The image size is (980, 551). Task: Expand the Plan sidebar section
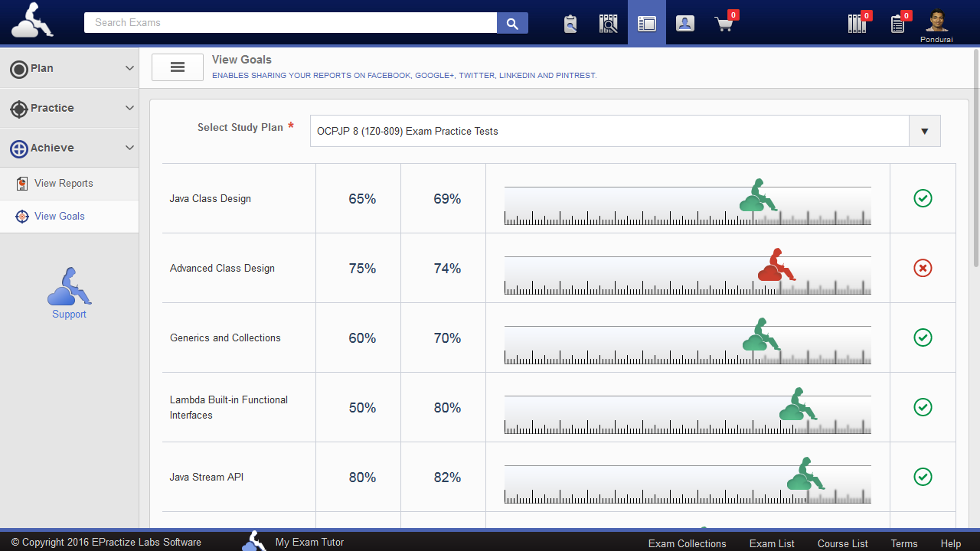69,68
